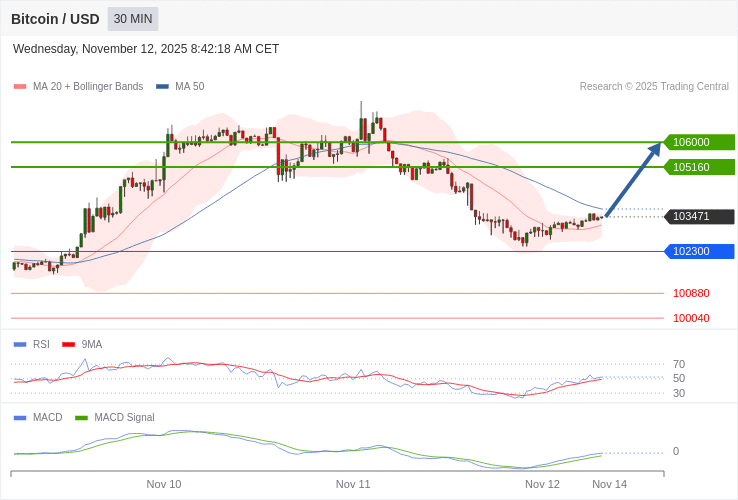Click the 9MA legend label

92,345
